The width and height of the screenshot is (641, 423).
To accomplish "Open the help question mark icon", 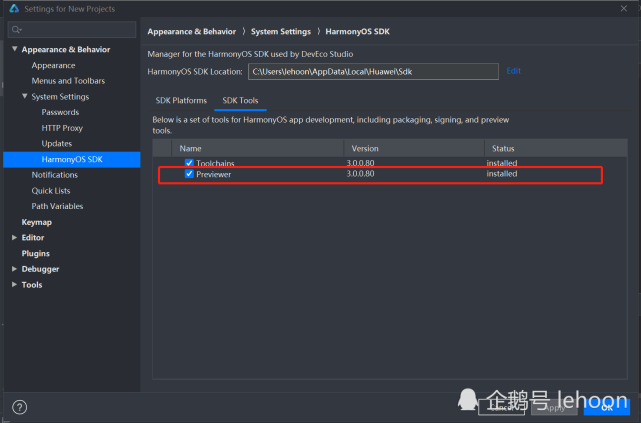I will tap(19, 407).
